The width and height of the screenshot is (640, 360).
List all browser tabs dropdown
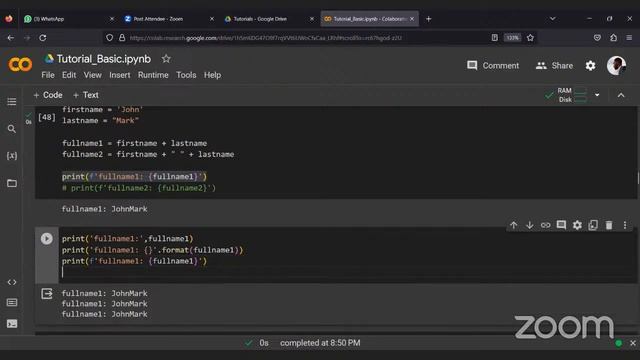point(552,19)
